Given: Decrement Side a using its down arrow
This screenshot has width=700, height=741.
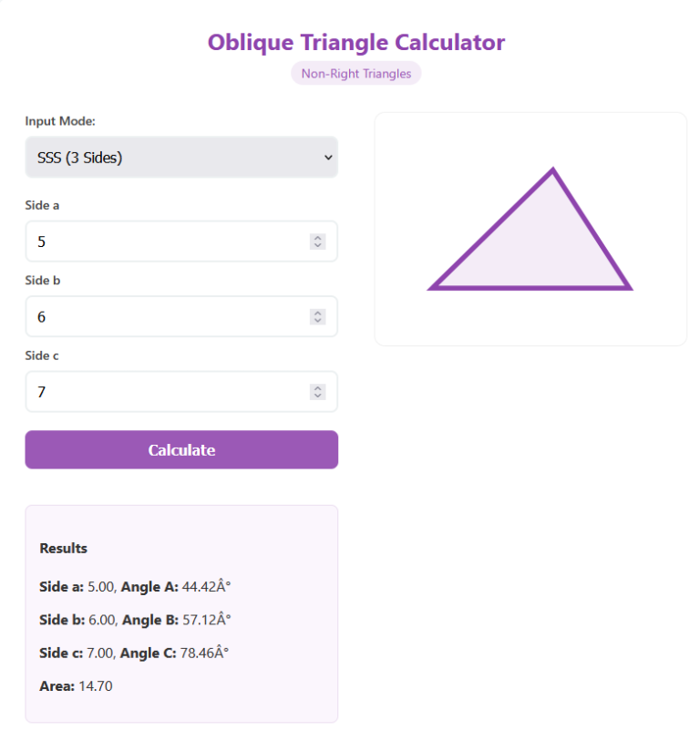Looking at the screenshot, I should pos(317,245).
